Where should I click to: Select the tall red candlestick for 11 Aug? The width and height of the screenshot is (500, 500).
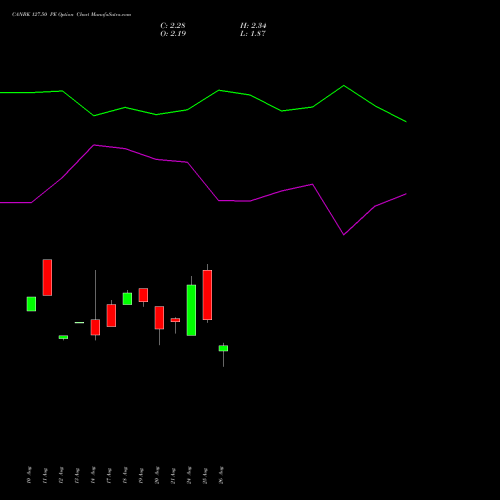pyautogui.click(x=47, y=277)
